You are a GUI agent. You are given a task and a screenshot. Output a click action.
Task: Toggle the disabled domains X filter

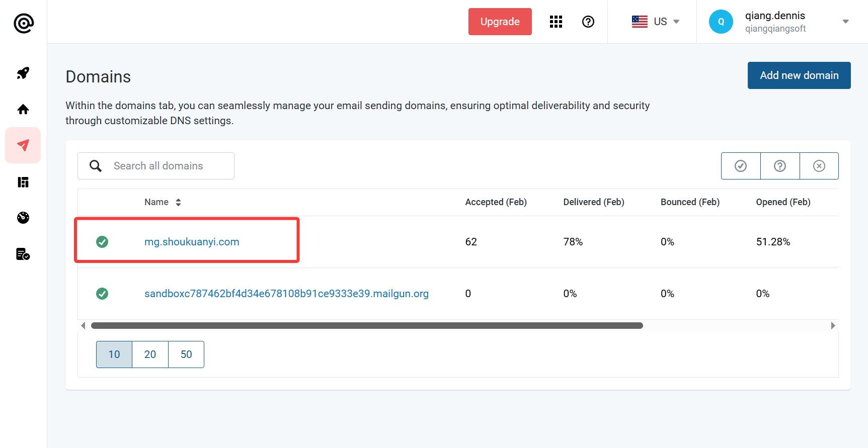(819, 166)
